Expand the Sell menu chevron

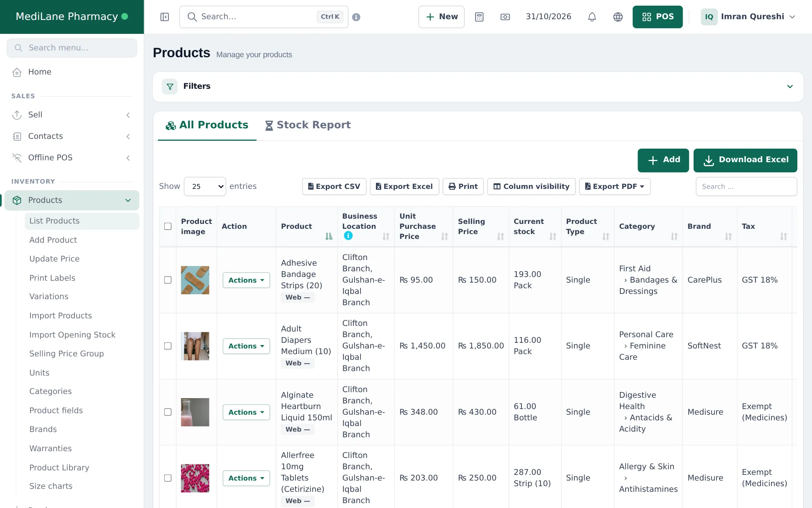tap(128, 115)
